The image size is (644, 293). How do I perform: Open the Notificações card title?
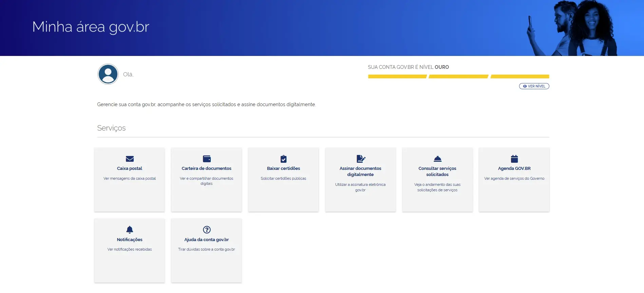click(x=130, y=240)
